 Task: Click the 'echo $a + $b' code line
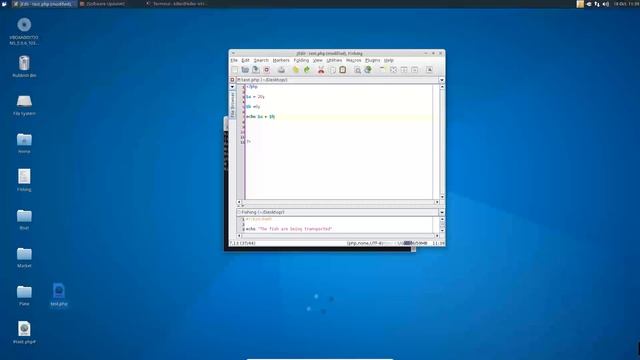tap(260, 117)
